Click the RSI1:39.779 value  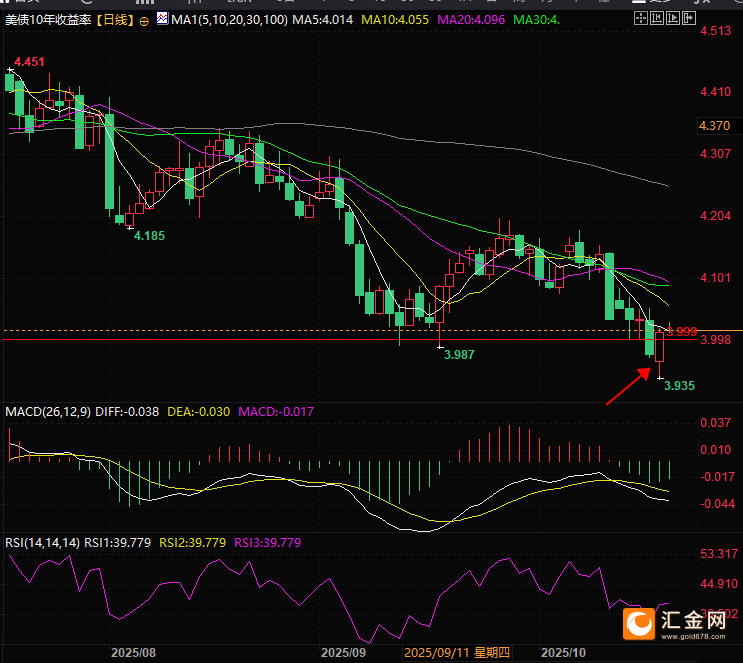tap(118, 543)
